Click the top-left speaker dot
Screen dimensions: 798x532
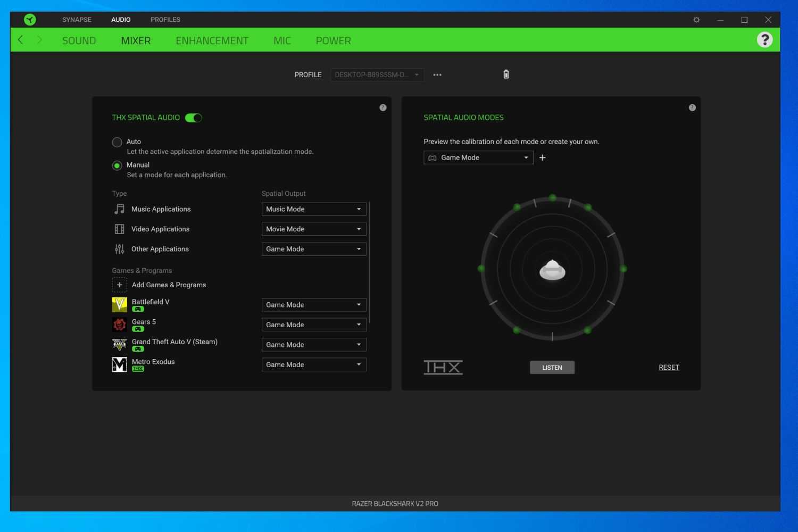coord(517,207)
